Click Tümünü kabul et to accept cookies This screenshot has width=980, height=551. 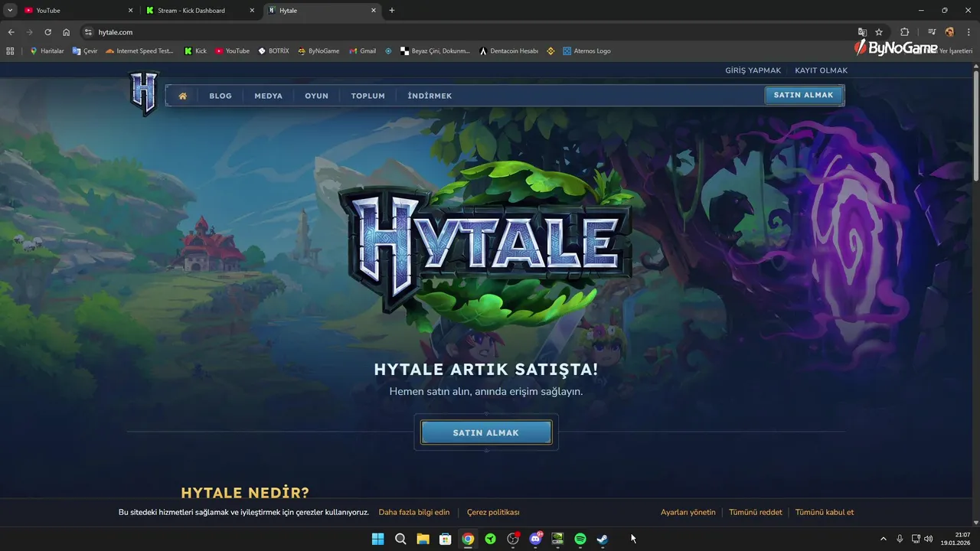pyautogui.click(x=825, y=512)
